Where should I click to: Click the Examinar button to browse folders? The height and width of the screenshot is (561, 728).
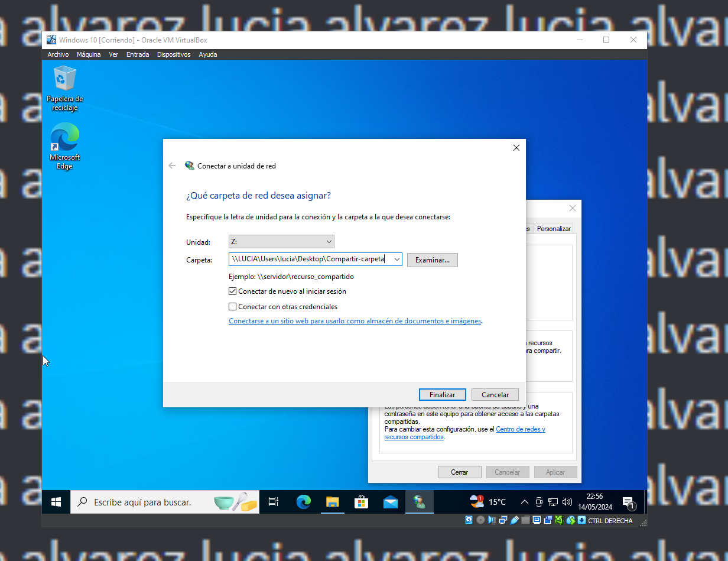[432, 260]
